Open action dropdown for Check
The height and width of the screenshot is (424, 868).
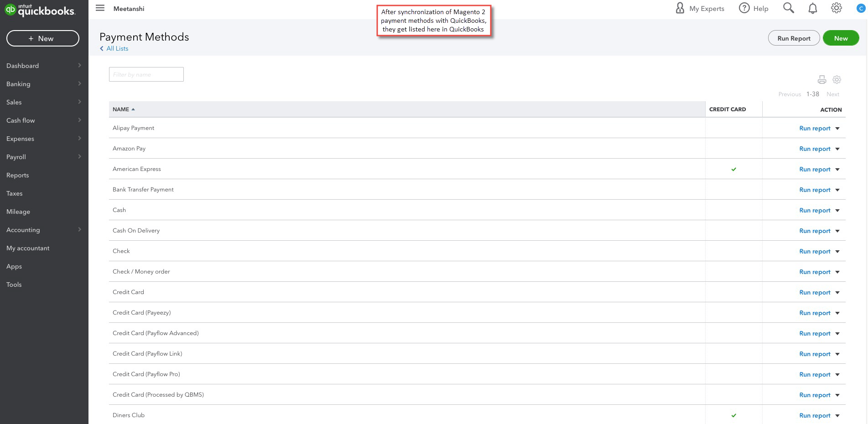click(x=837, y=252)
